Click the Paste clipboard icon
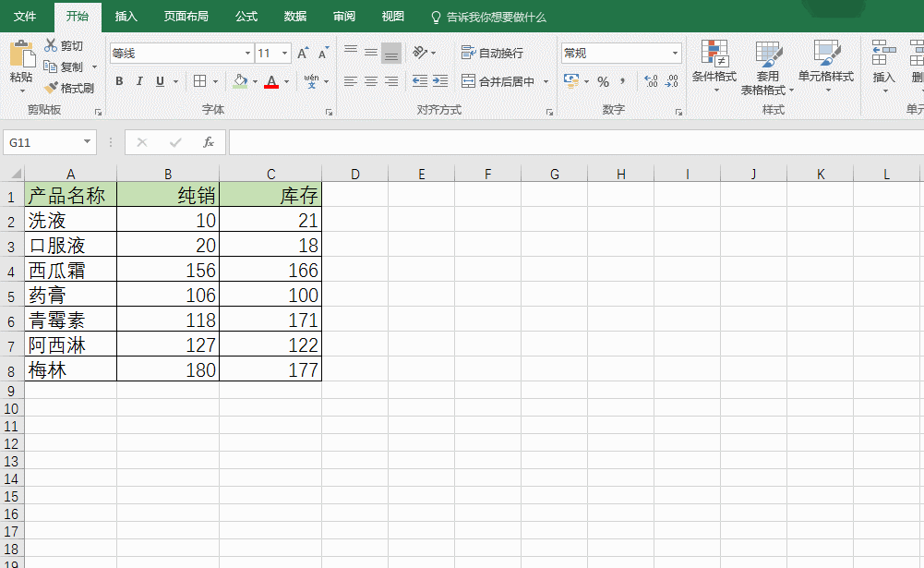This screenshot has height=568, width=924. click(22, 54)
